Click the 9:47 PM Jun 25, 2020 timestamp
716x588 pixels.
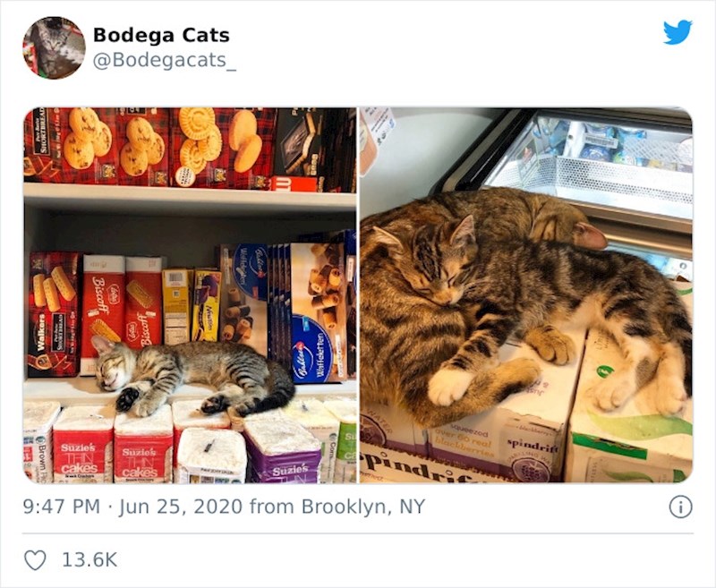(132, 507)
